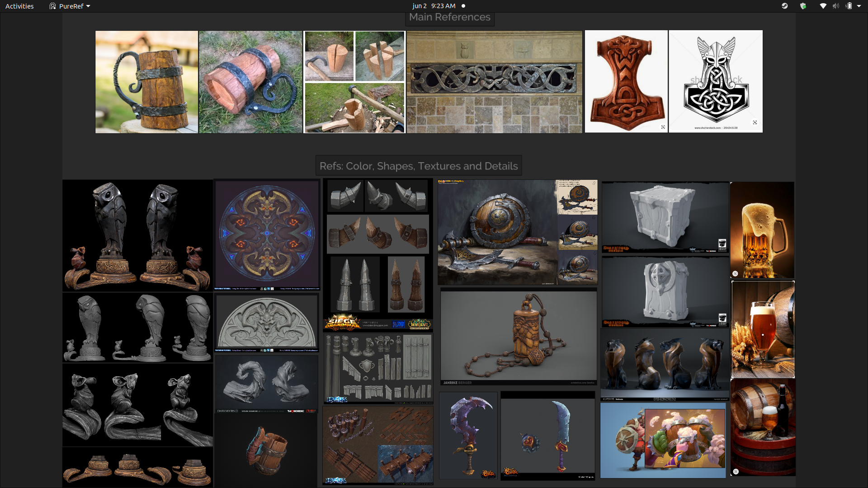Select the Refs: Color, Shapes, Textures and Details label
This screenshot has height=488, width=868.
point(419,166)
